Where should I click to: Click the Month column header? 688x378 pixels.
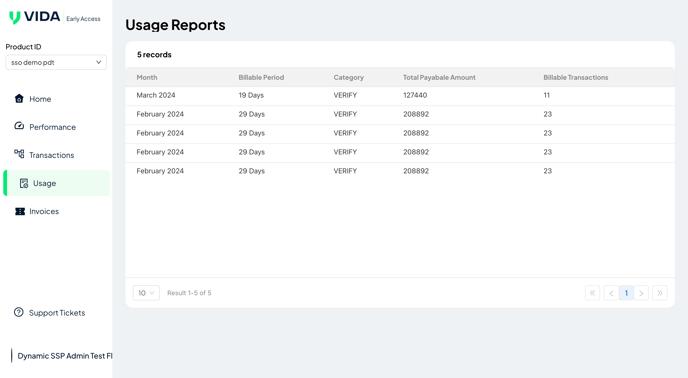[x=147, y=77]
